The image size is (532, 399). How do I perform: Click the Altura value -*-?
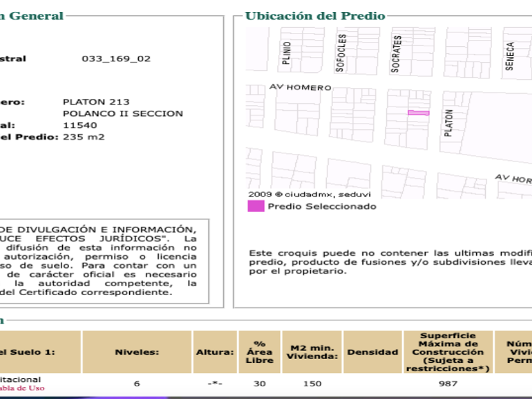(215, 384)
